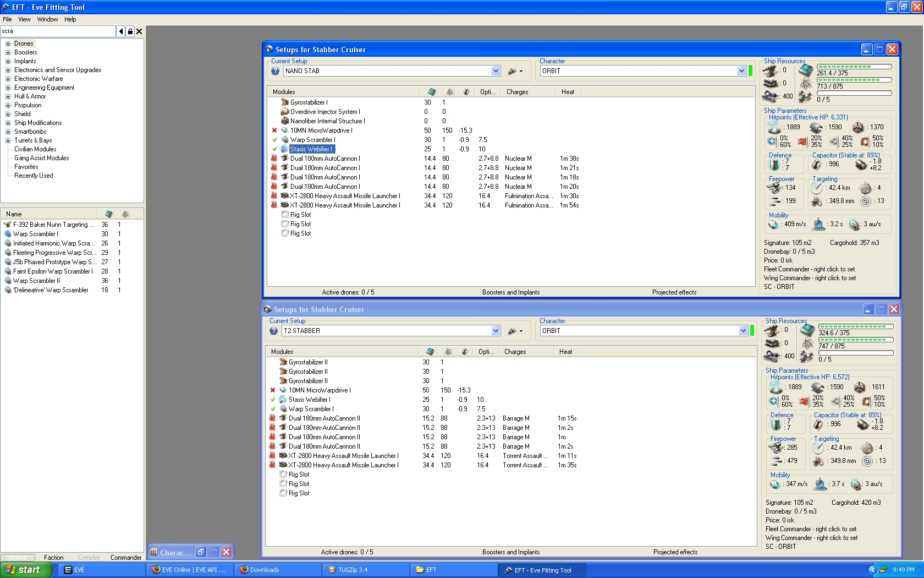Click shield hitpoints icon in NANO STAB window
This screenshot has height=578, width=924.
coord(774,127)
